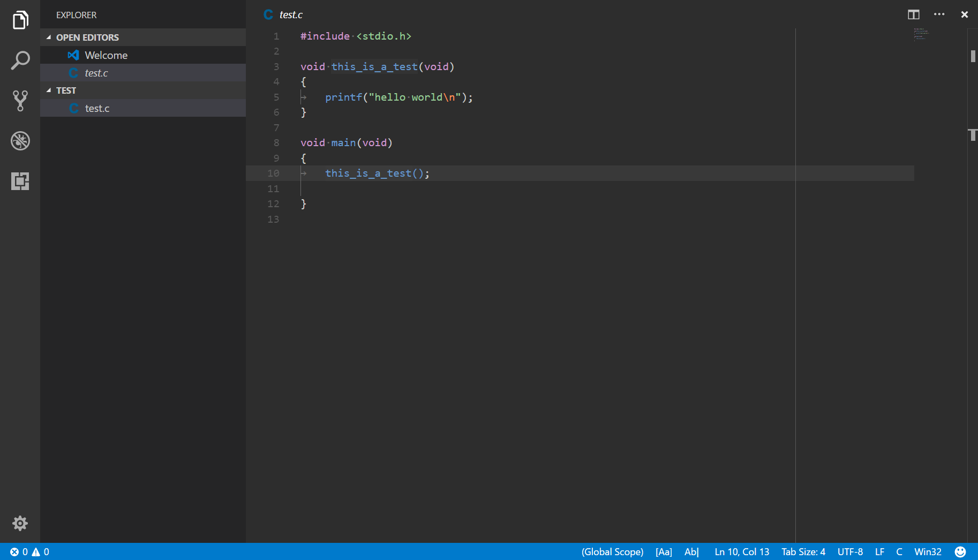Open the Explorer view icon

(20, 20)
